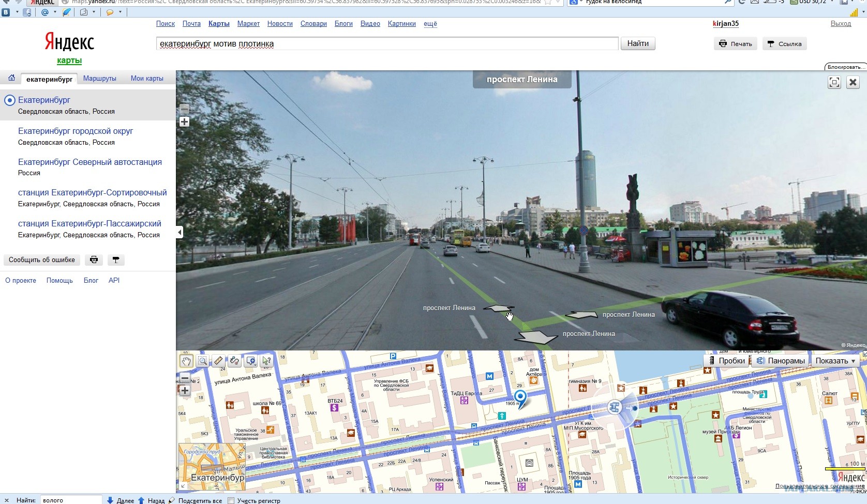Click the parking P icon on the map

(393, 356)
